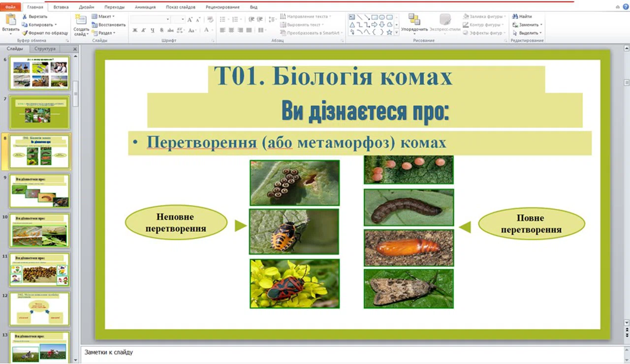
Task: Click the Повне перетворення oval
Action: [532, 224]
